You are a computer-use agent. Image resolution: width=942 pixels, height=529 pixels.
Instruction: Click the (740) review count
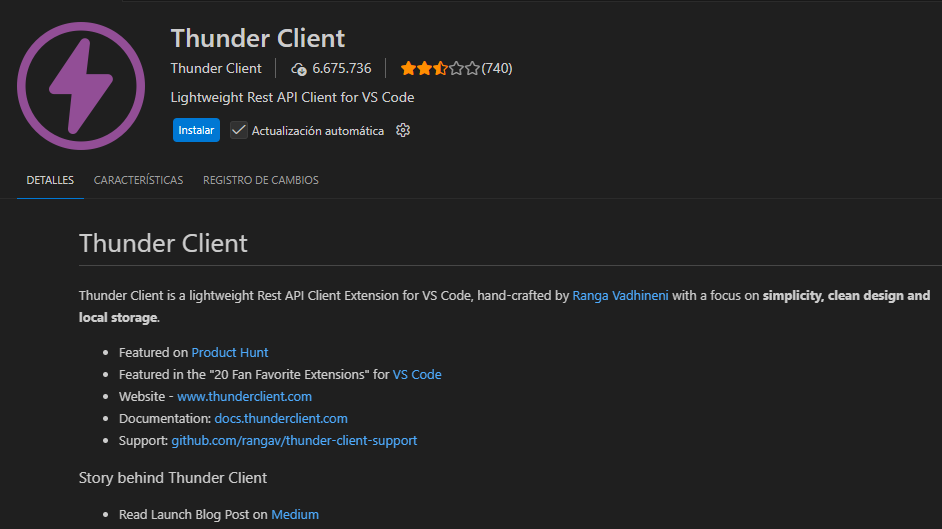tap(497, 69)
